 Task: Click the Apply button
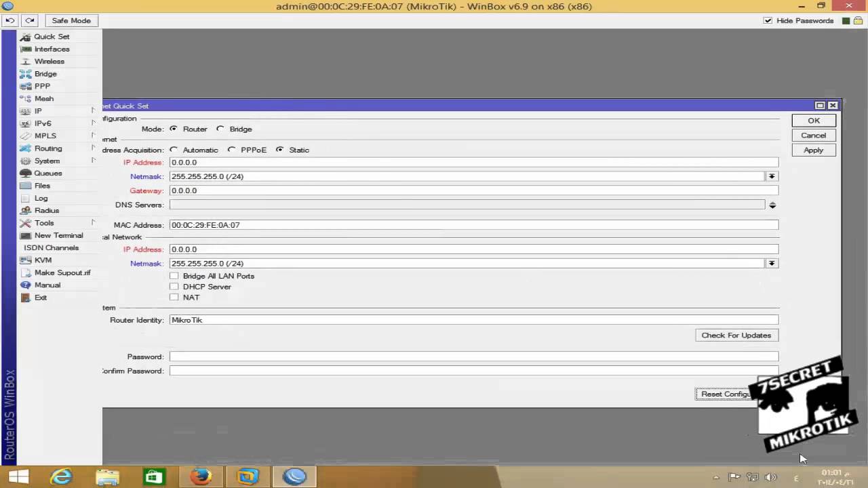(x=814, y=150)
